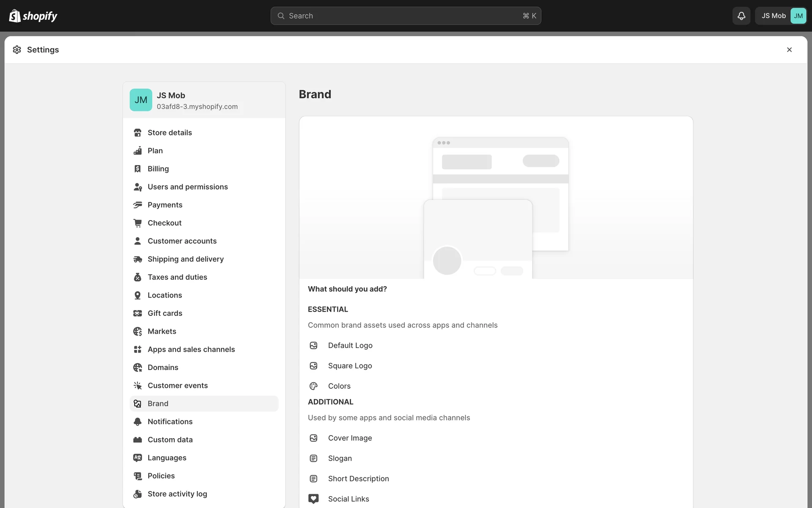Click the Social Links heart icon
This screenshot has height=508, width=812.
313,499
